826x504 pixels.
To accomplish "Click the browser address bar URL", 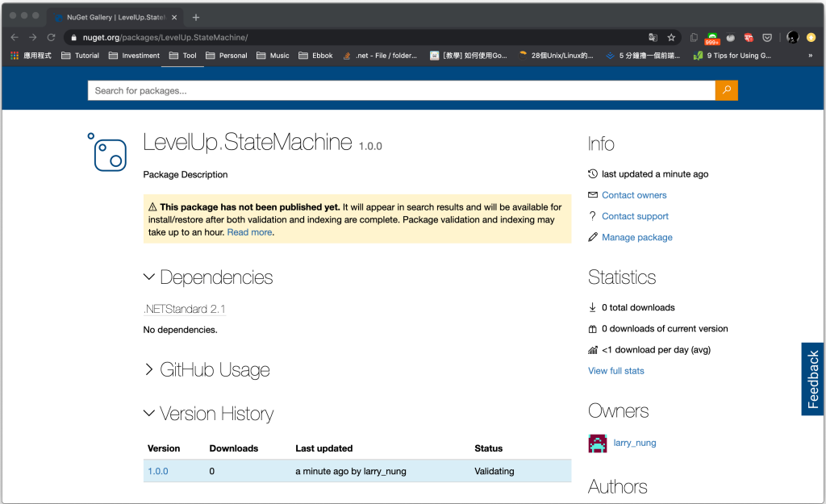I will point(165,37).
